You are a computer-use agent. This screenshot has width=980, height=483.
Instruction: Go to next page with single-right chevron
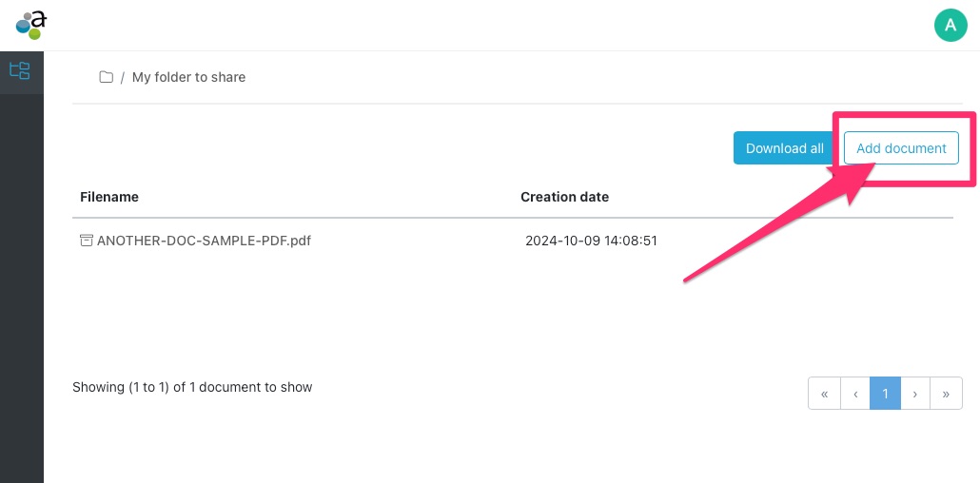tap(915, 394)
